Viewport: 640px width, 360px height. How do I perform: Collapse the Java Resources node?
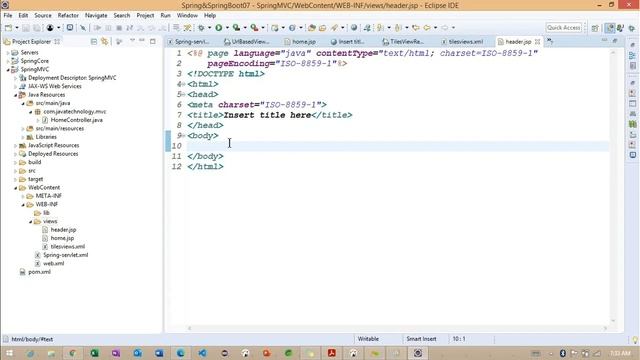pyautogui.click(x=16, y=95)
